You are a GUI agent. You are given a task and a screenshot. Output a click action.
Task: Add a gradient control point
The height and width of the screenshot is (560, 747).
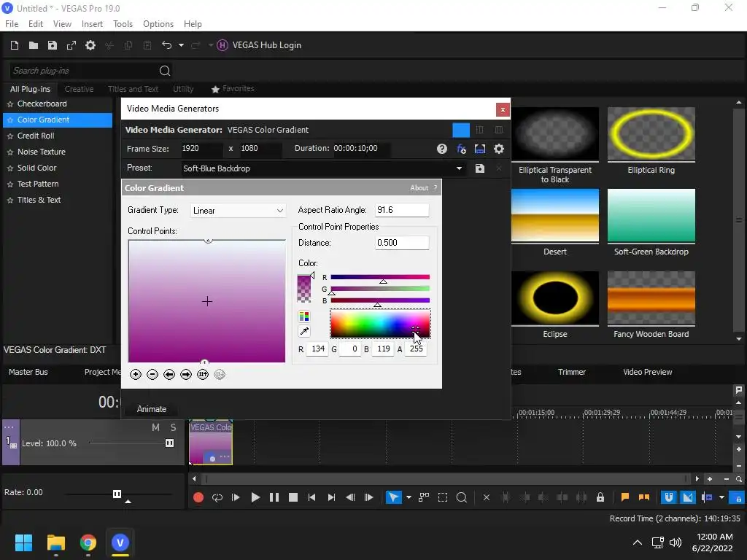(x=136, y=375)
